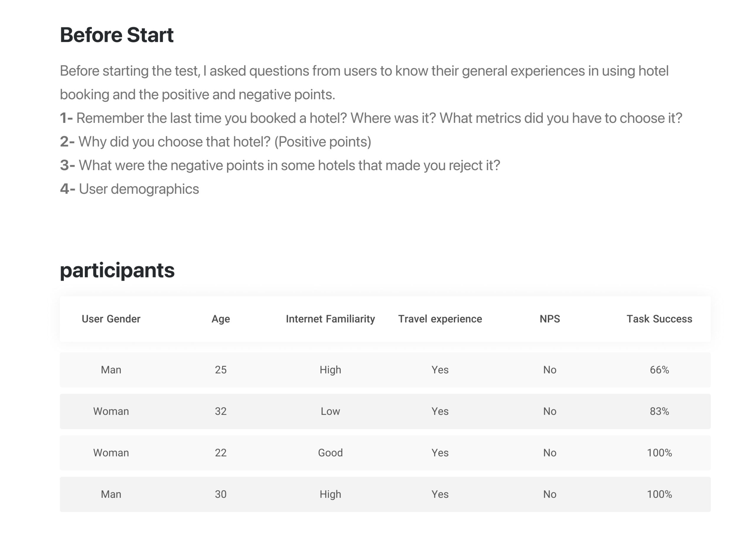Screen dimensions: 756x533
Task: Select the 'Travel experience' column header
Action: pyautogui.click(x=440, y=319)
